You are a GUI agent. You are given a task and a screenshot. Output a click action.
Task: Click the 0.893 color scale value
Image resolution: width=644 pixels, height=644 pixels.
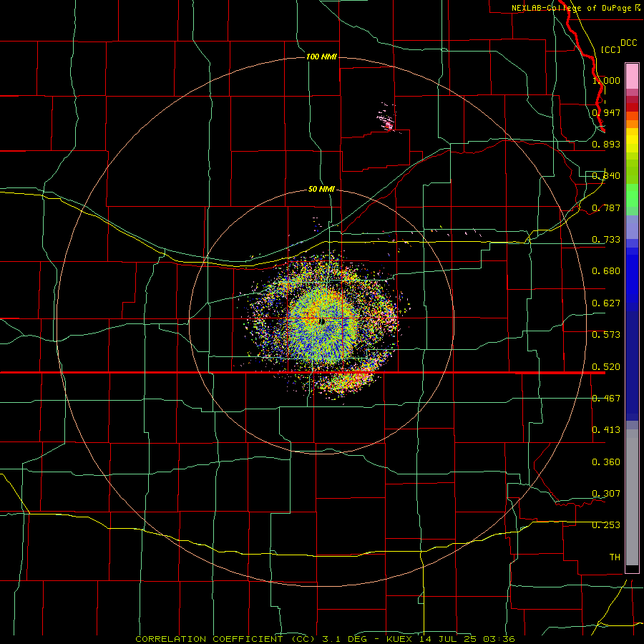pyautogui.click(x=606, y=144)
